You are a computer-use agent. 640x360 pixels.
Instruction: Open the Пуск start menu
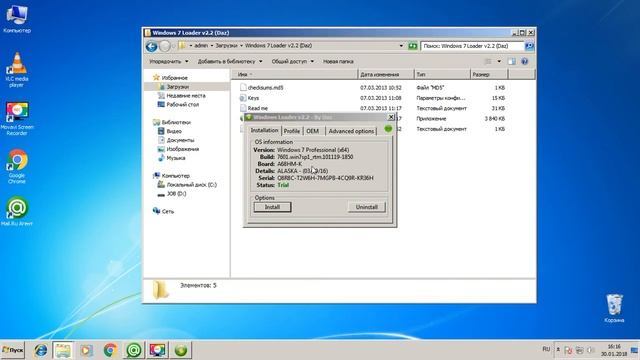coord(13,350)
